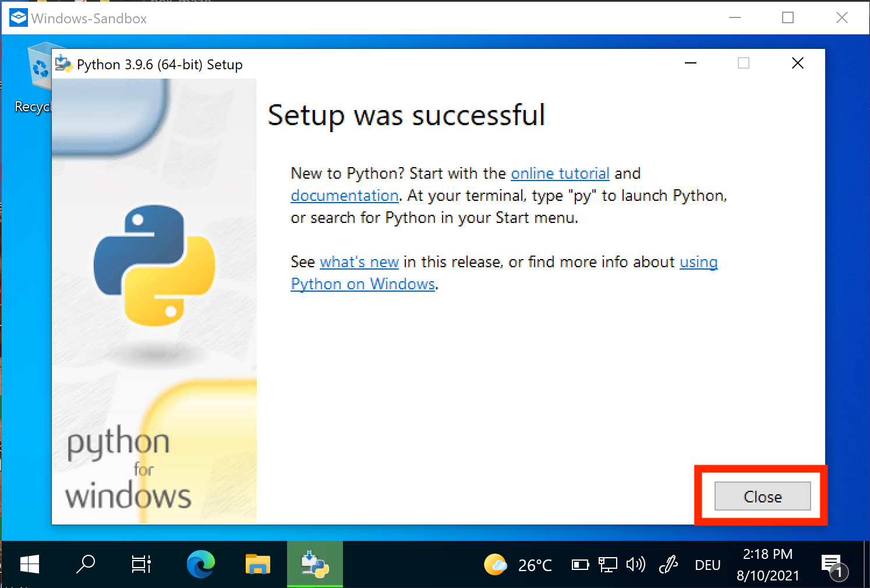Check the battery status icon
The height and width of the screenshot is (588, 870).
(x=580, y=565)
